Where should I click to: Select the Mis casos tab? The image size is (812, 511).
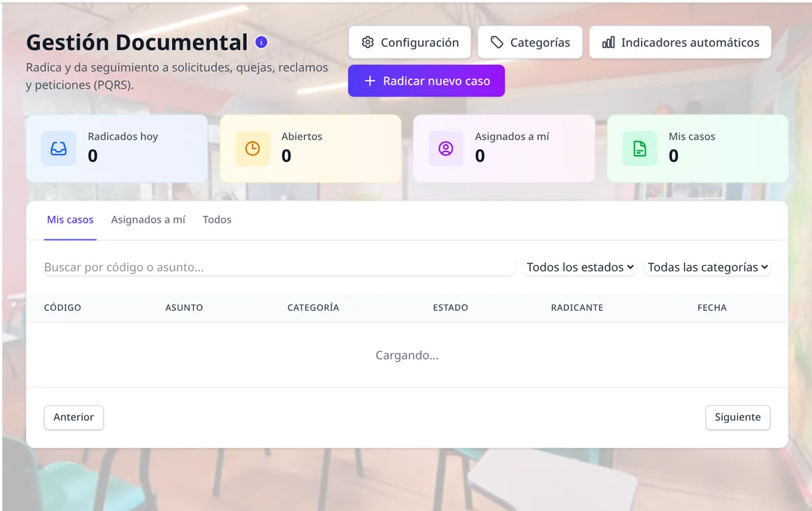(x=70, y=220)
